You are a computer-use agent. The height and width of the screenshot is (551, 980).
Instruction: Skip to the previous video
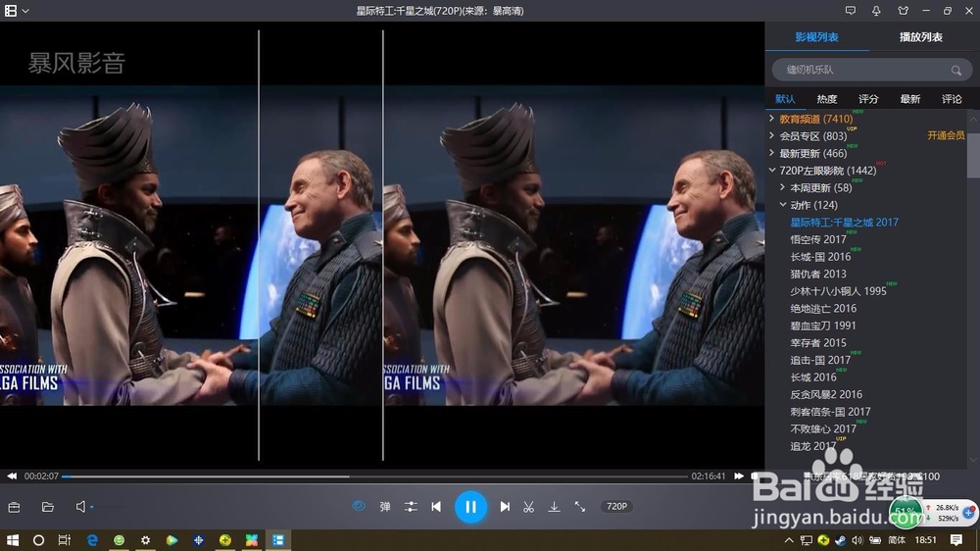(436, 507)
